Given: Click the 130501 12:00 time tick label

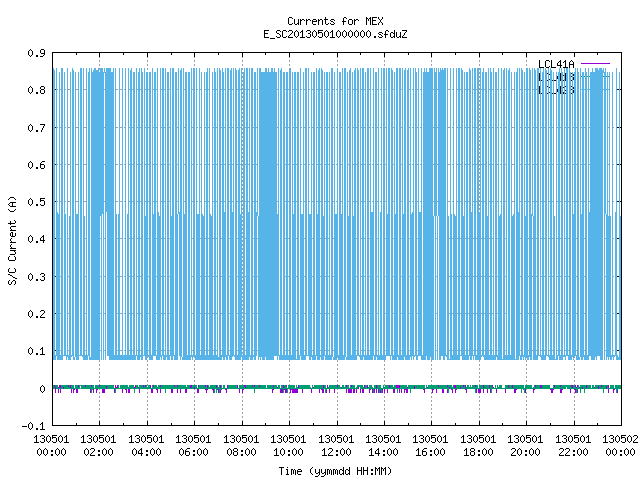Looking at the screenshot, I should (x=336, y=446).
